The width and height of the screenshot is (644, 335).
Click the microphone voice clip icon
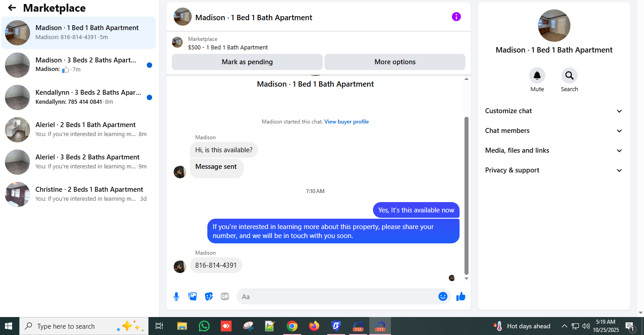click(x=176, y=296)
